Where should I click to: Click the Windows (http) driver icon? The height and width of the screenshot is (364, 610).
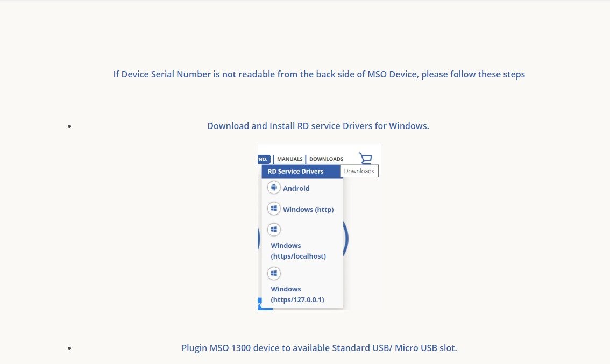pyautogui.click(x=274, y=208)
